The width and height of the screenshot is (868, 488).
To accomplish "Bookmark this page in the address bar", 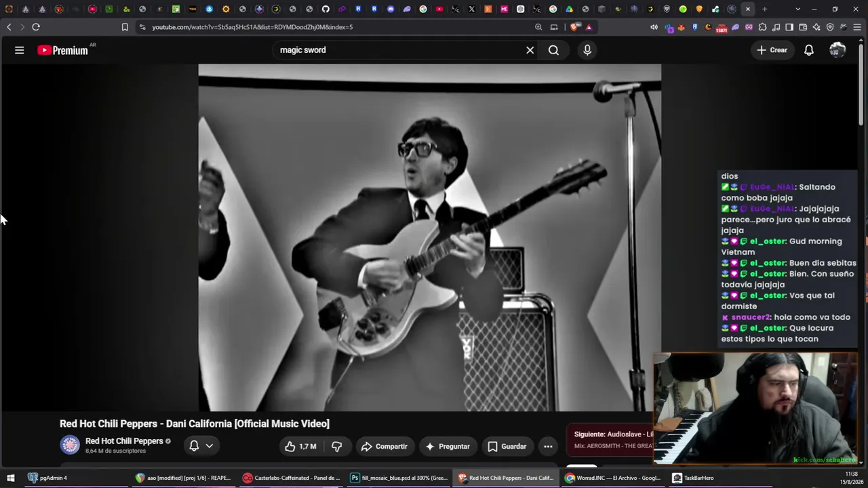I will 125,27.
